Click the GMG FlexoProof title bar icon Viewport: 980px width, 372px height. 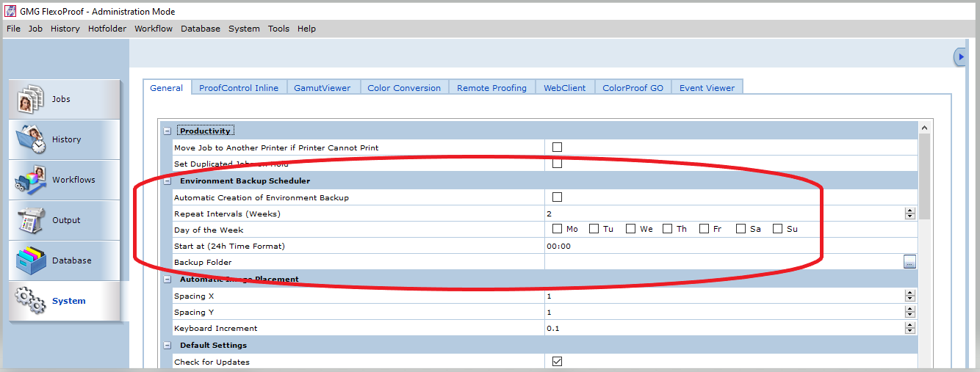[x=10, y=11]
